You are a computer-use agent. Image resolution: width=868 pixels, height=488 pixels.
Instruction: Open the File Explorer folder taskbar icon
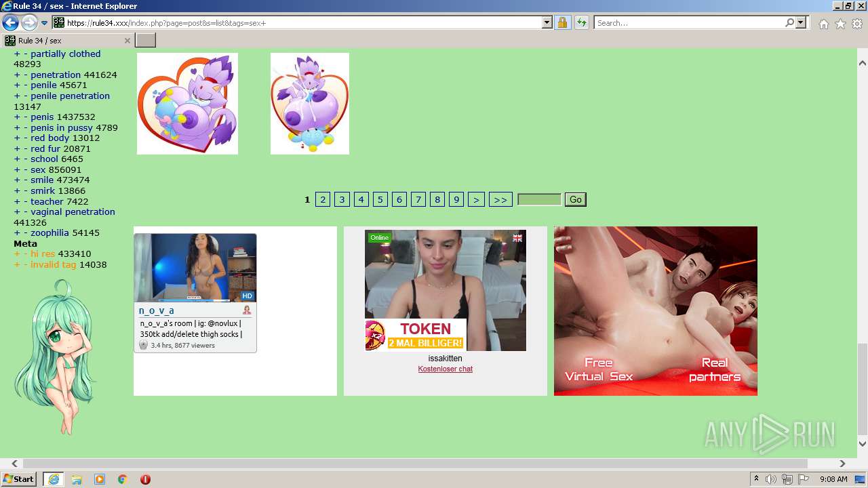tap(77, 479)
